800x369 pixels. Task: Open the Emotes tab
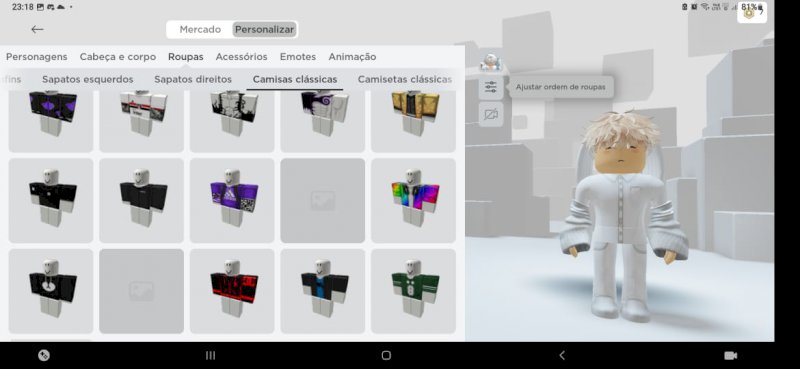click(298, 57)
